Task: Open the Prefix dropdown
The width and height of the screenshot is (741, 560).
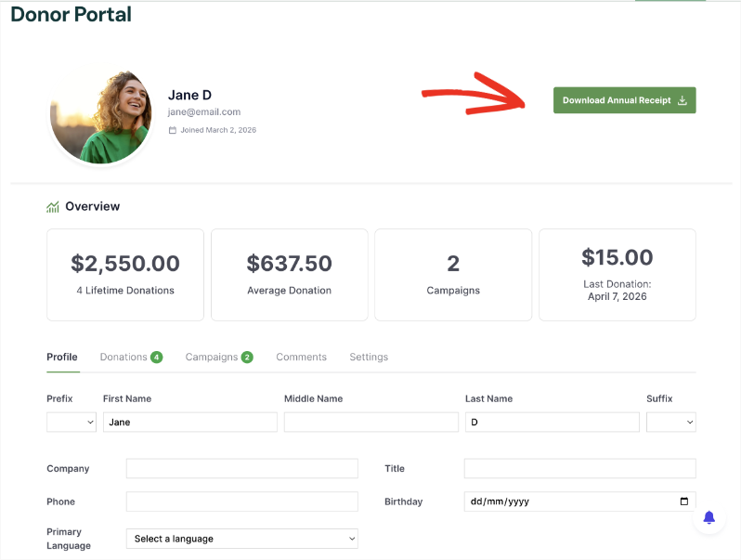Action: coord(71,422)
